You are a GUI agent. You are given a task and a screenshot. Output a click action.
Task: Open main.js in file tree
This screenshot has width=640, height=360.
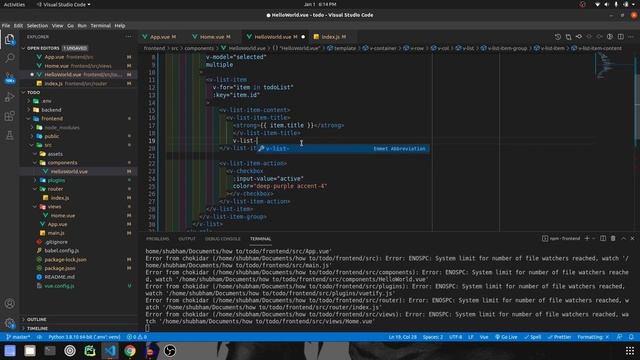56,233
